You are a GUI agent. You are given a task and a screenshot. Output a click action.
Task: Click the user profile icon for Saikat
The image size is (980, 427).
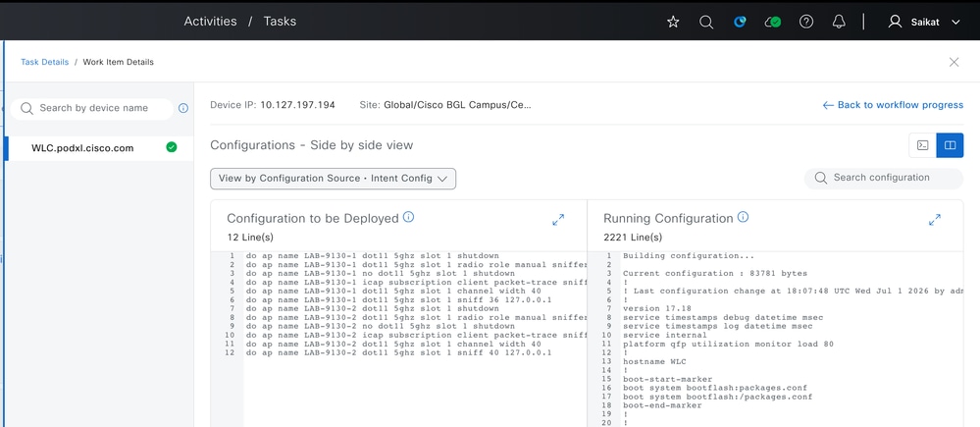coord(895,22)
